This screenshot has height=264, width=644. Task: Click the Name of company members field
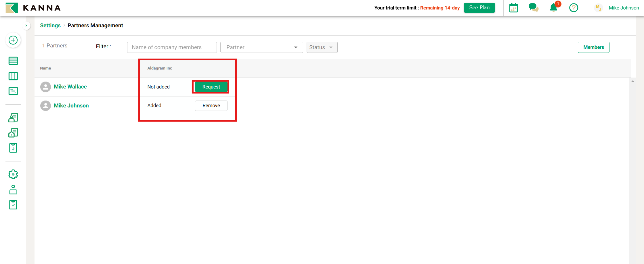(172, 47)
